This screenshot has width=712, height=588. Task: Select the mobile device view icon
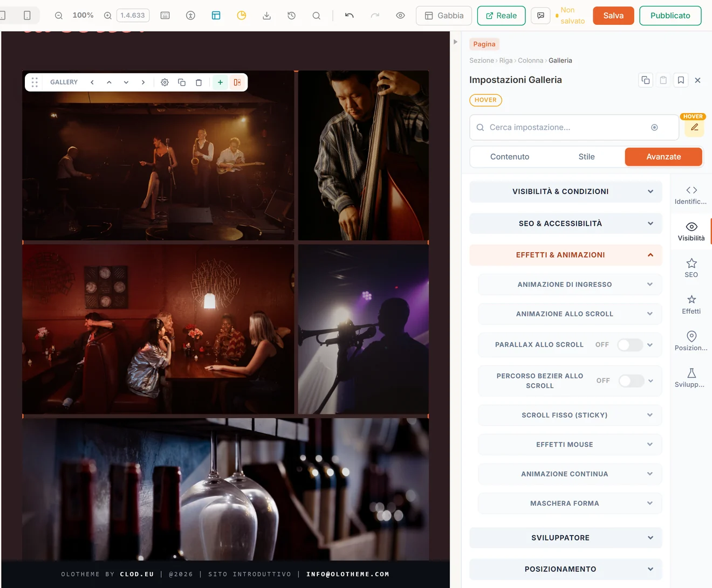tap(27, 16)
